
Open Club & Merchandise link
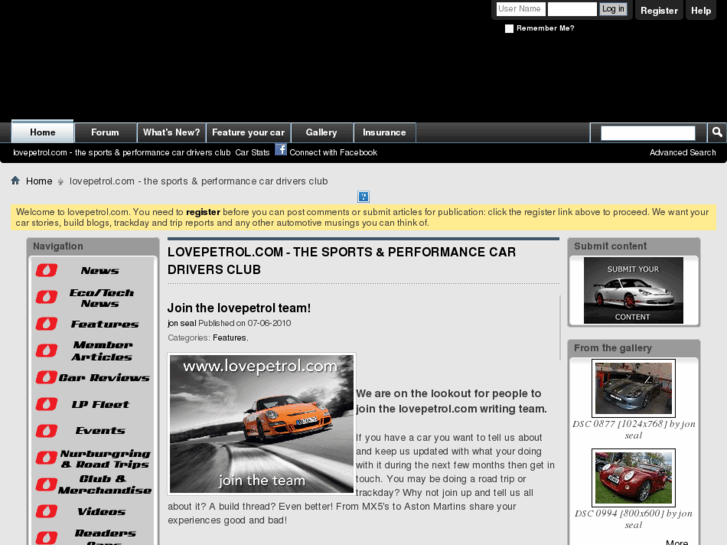tap(105, 485)
